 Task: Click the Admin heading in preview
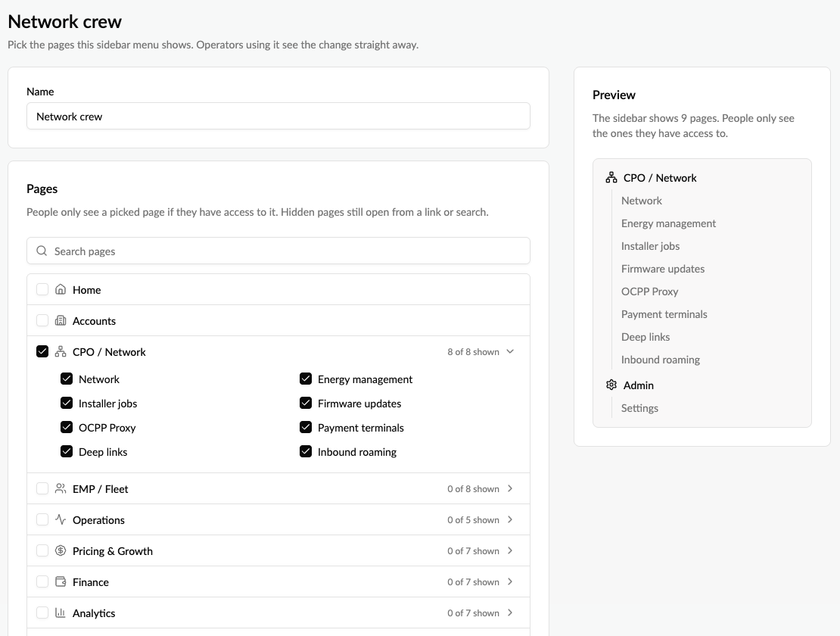click(x=638, y=385)
